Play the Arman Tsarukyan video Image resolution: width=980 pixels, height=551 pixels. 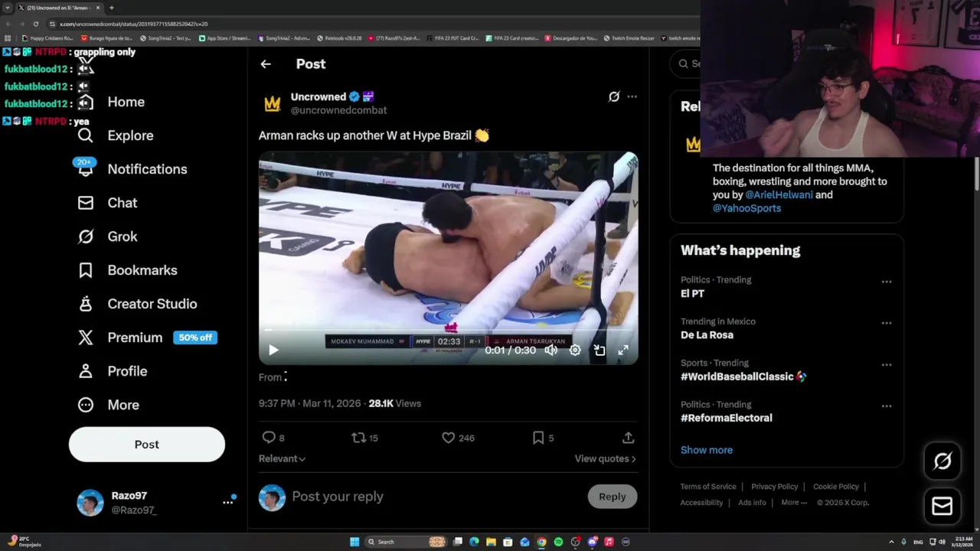pos(273,350)
